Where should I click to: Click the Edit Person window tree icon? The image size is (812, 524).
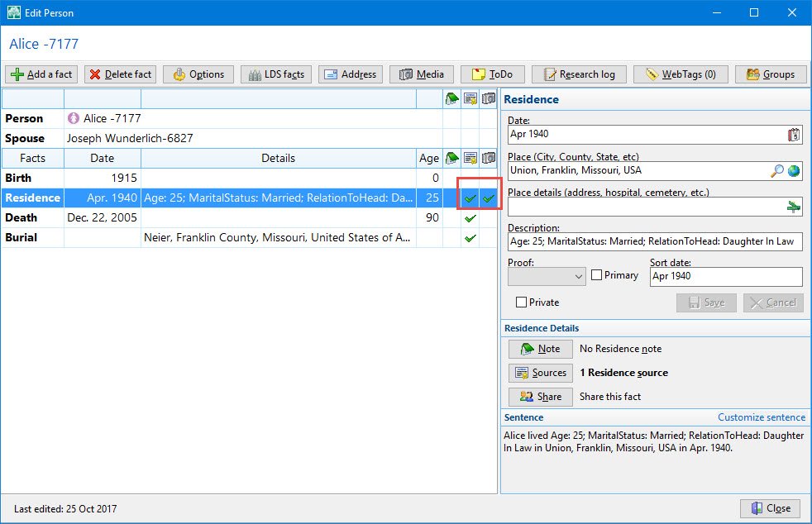coord(14,12)
